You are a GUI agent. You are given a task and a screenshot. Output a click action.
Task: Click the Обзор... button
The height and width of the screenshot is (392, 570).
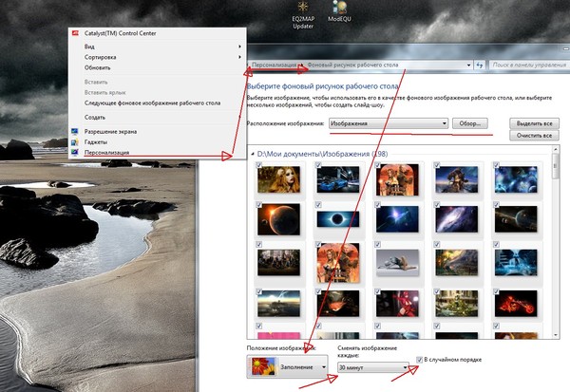click(469, 123)
